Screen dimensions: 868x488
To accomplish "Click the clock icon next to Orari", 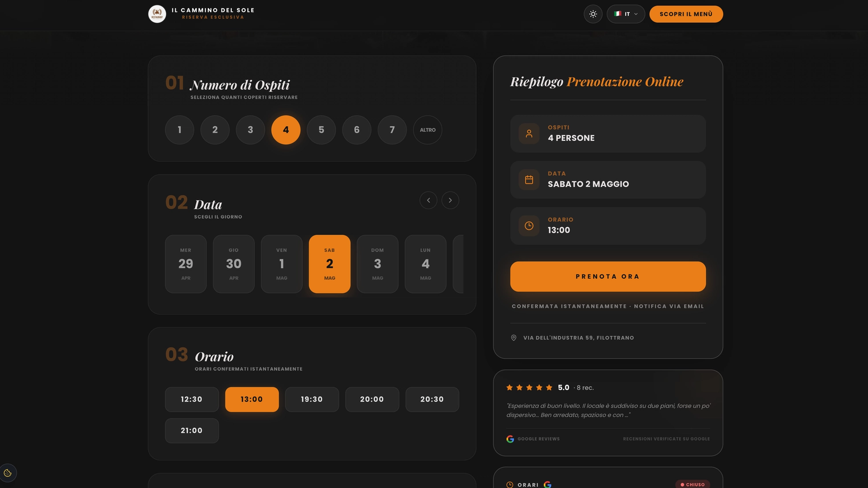I will pyautogui.click(x=509, y=485).
